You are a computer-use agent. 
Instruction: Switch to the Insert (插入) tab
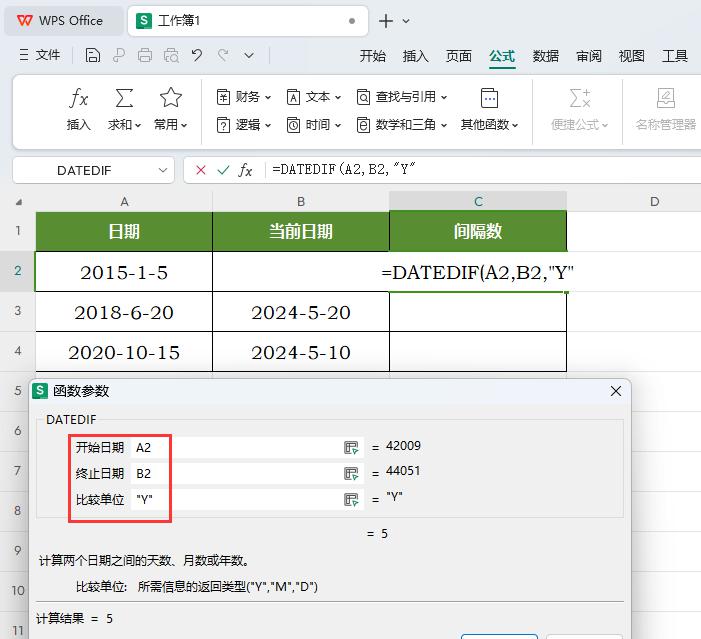[x=415, y=56]
